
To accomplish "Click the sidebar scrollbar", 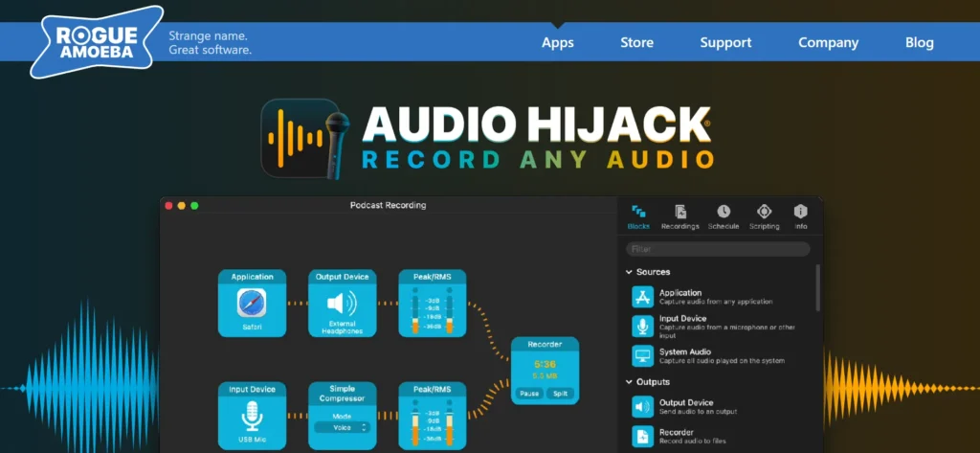I will (818, 287).
